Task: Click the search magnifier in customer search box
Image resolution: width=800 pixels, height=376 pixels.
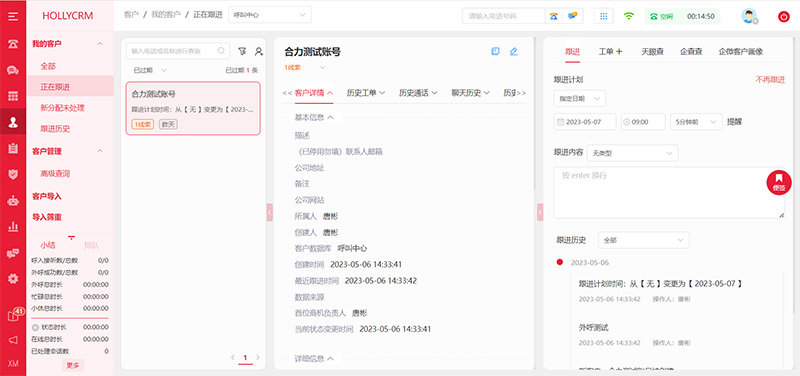Action: (221, 51)
